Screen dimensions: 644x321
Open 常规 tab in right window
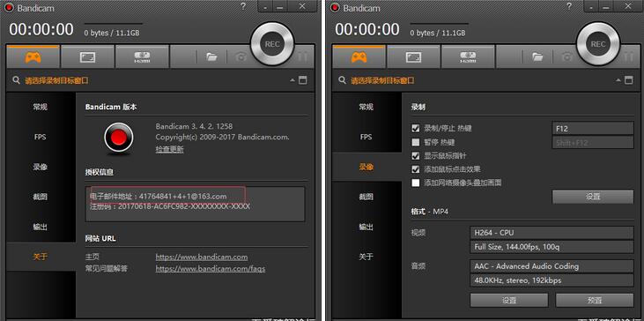point(366,107)
